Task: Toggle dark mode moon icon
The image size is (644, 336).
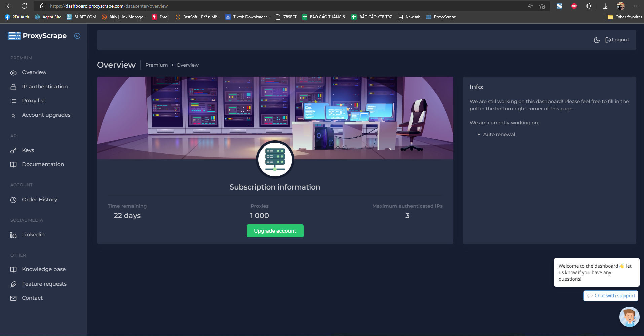Action: 597,40
